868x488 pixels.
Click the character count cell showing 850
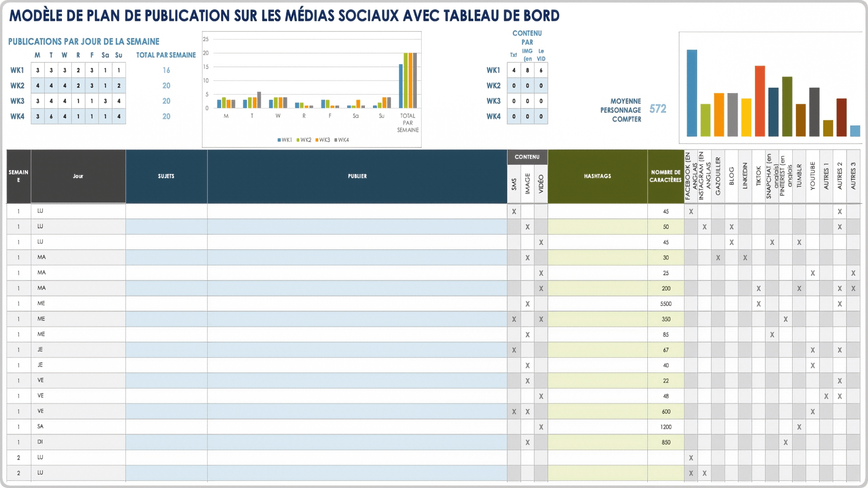pyautogui.click(x=665, y=442)
